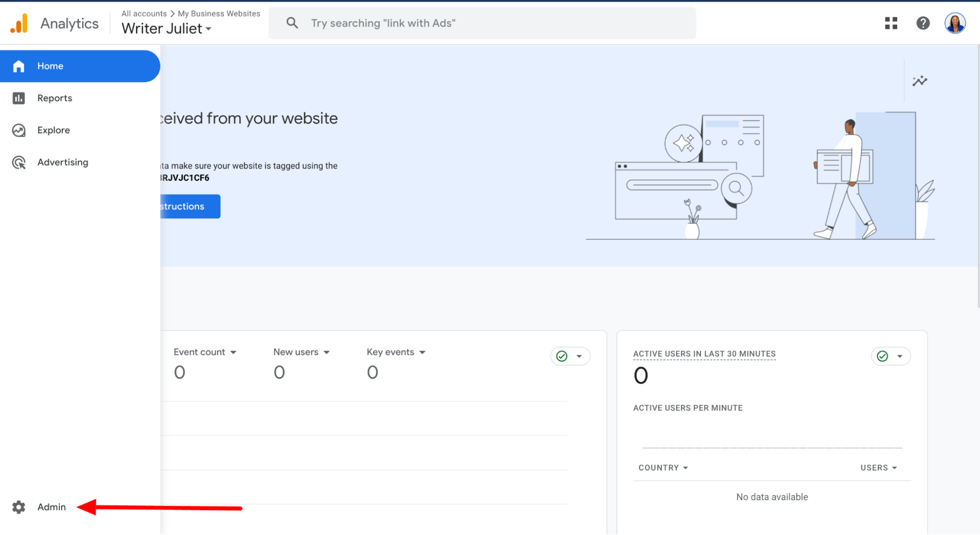Viewport: 980px width, 535px height.
Task: Focus the search bar field
Action: pyautogui.click(x=482, y=23)
